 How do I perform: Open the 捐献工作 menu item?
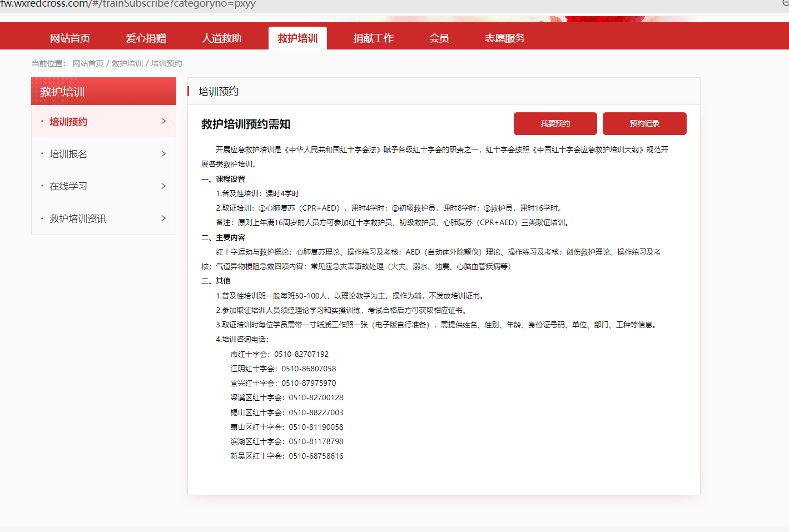373,38
